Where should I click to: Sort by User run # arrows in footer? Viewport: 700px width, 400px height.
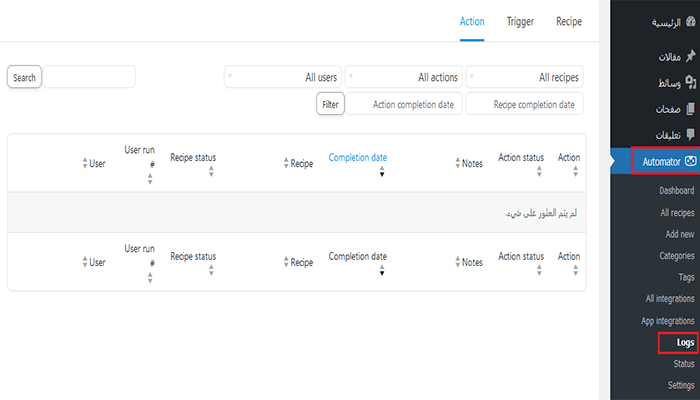click(150, 278)
